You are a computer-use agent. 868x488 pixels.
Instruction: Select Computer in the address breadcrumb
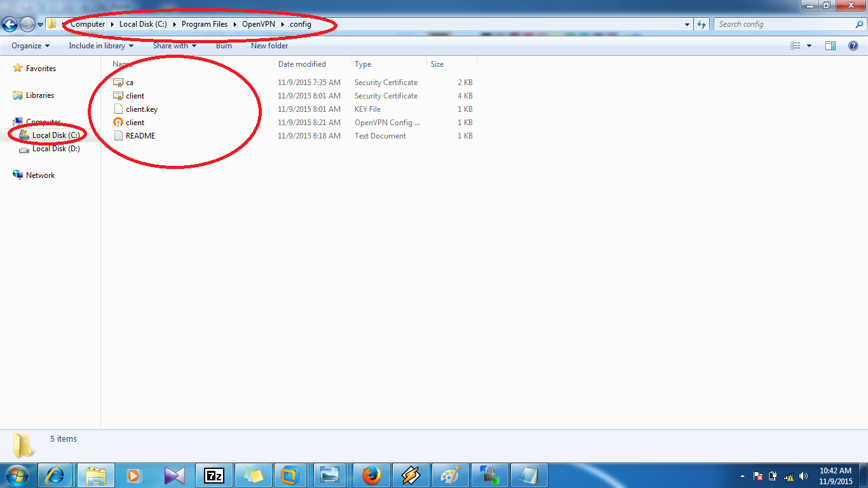[x=88, y=24]
